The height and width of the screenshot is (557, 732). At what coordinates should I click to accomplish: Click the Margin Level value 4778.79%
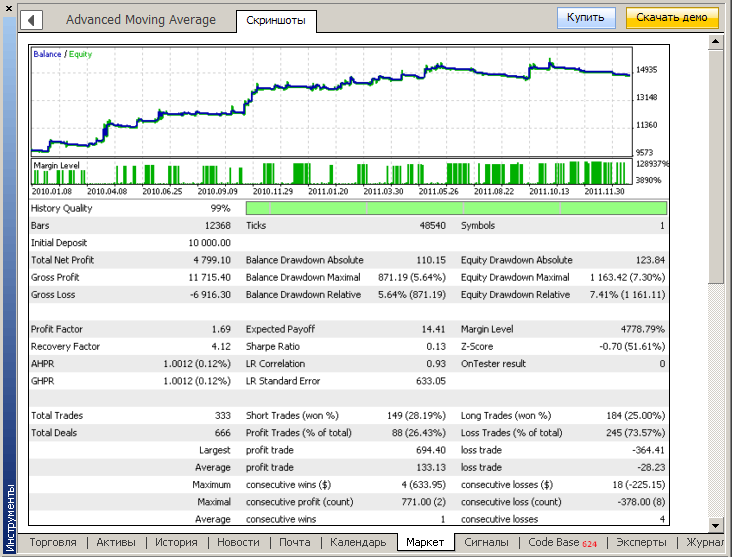pyautogui.click(x=643, y=329)
